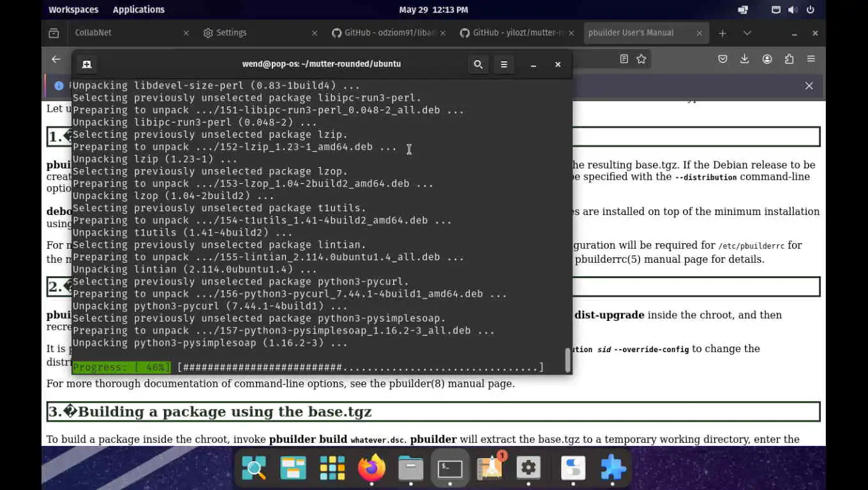The width and height of the screenshot is (868, 490).
Task: Open the Extensions puzzle dock icon
Action: coord(613,468)
